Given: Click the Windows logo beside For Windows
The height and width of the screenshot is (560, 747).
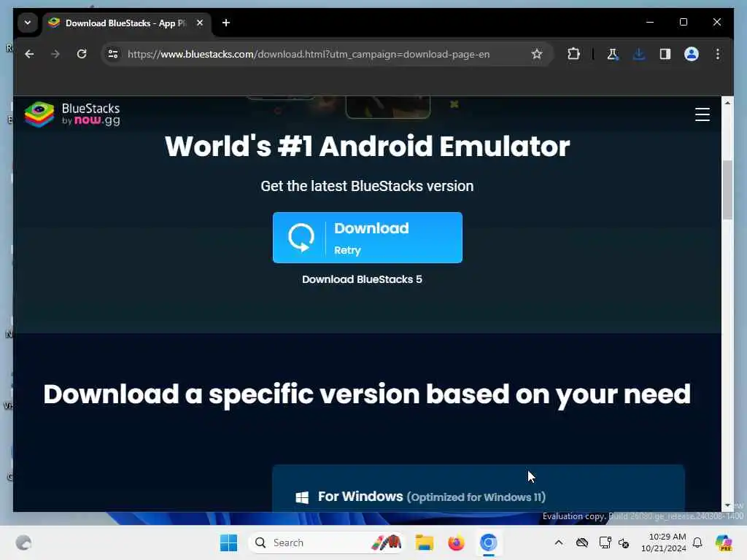Looking at the screenshot, I should 302,497.
